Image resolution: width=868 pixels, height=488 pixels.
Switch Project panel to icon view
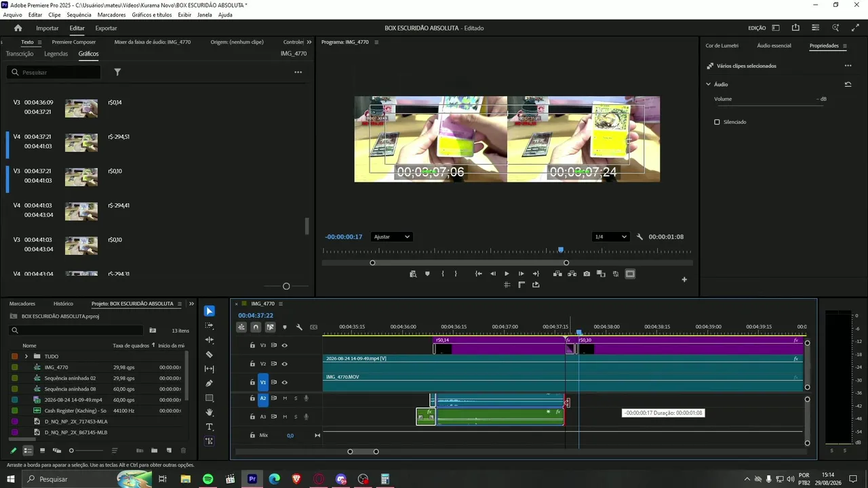pos(42,450)
